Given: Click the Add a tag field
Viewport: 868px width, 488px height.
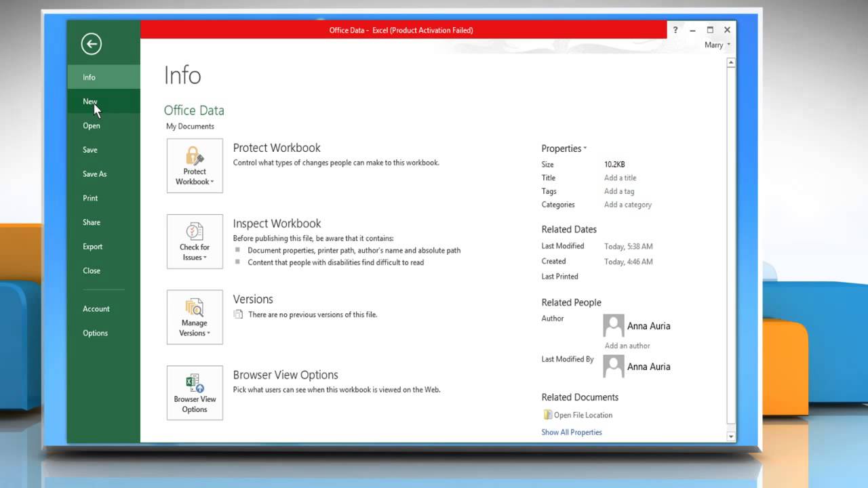Looking at the screenshot, I should tap(619, 191).
